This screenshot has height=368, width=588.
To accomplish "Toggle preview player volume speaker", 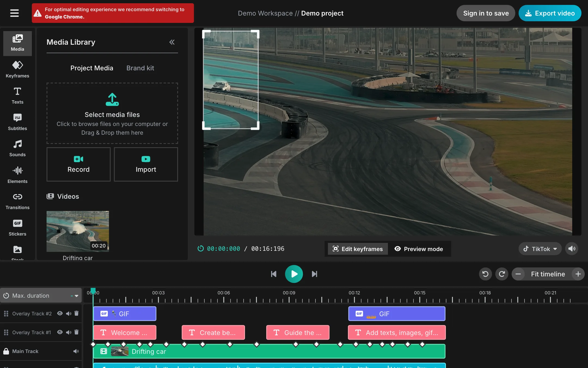I will [x=572, y=249].
